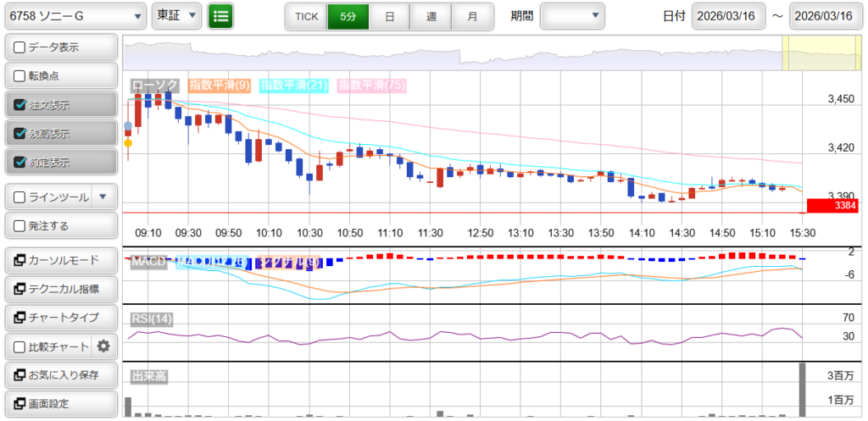Image resolution: width=868 pixels, height=421 pixels.
Task: Select the 週 weekly timeframe tab
Action: point(431,16)
